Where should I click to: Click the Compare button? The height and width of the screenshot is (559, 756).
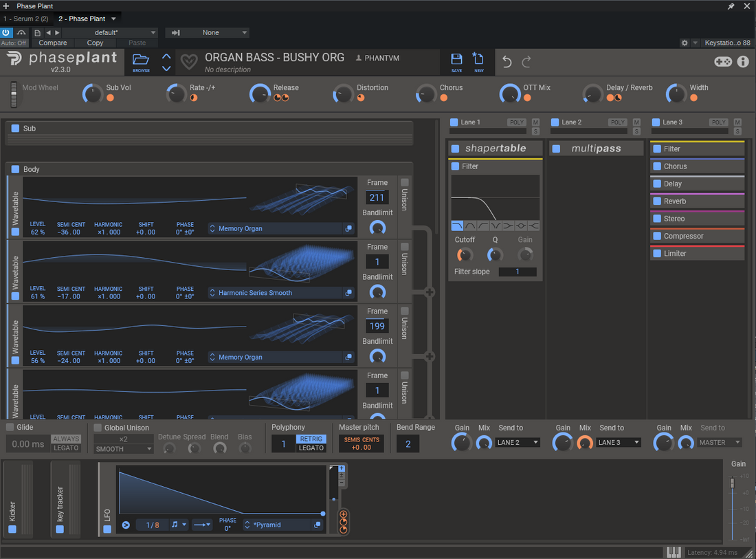click(x=52, y=43)
